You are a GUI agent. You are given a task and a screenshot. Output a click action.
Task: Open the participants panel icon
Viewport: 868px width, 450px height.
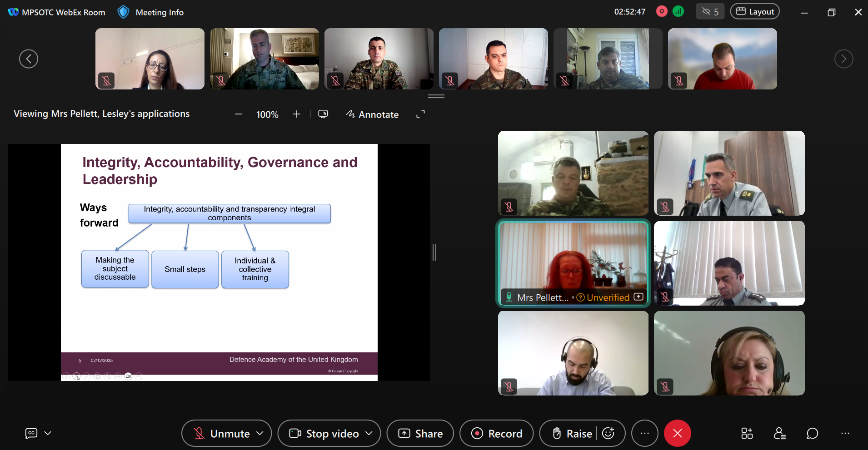pyautogui.click(x=780, y=434)
